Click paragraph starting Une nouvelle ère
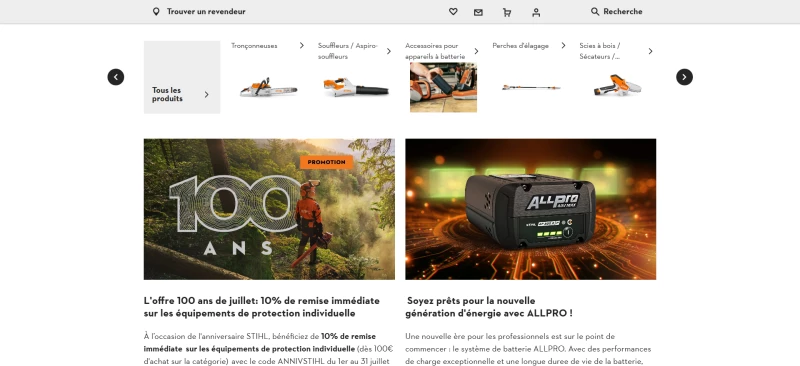 tap(529, 349)
